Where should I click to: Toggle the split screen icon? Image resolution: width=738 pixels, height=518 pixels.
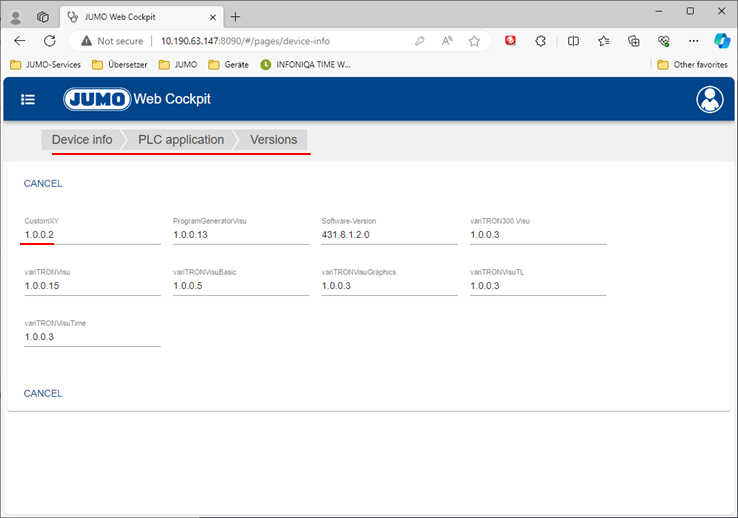pos(573,41)
